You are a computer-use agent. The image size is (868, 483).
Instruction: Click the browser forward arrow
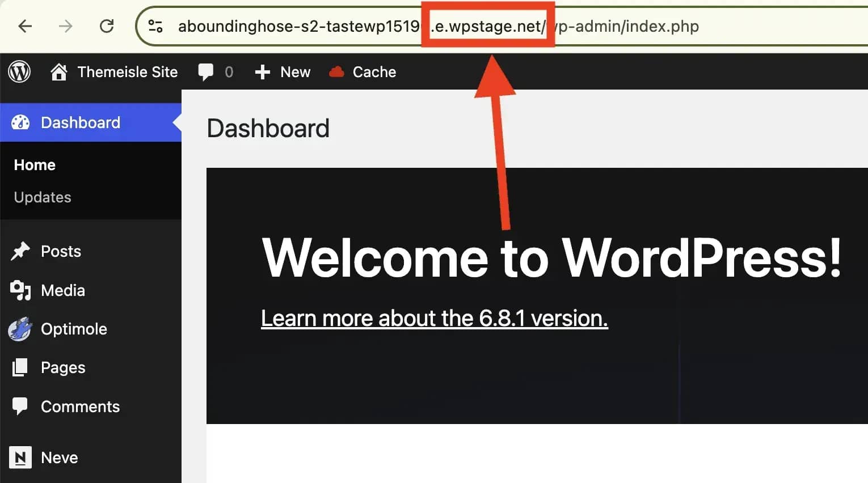coord(66,26)
